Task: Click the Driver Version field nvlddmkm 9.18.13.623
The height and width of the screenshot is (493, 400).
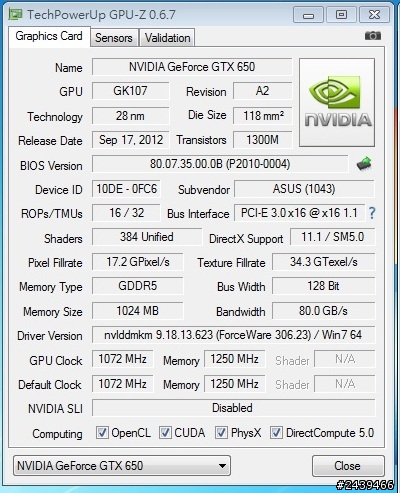Action: [233, 335]
